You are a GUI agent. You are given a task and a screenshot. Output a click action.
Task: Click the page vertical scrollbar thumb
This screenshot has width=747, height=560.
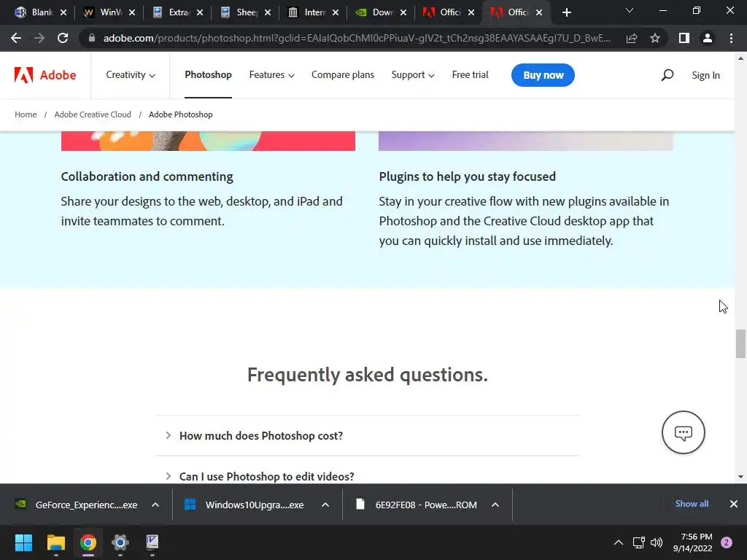740,343
